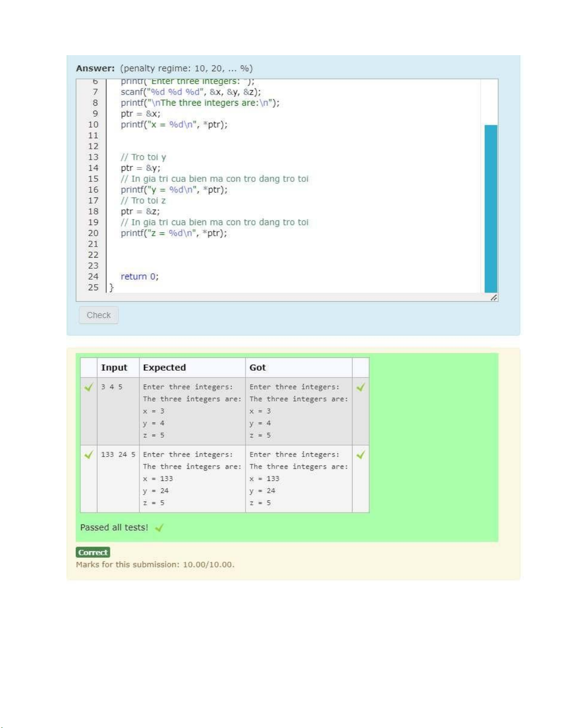This screenshot has height=728, width=563.
Task: Click the '// Tro toi y' comment line
Action: click(143, 157)
